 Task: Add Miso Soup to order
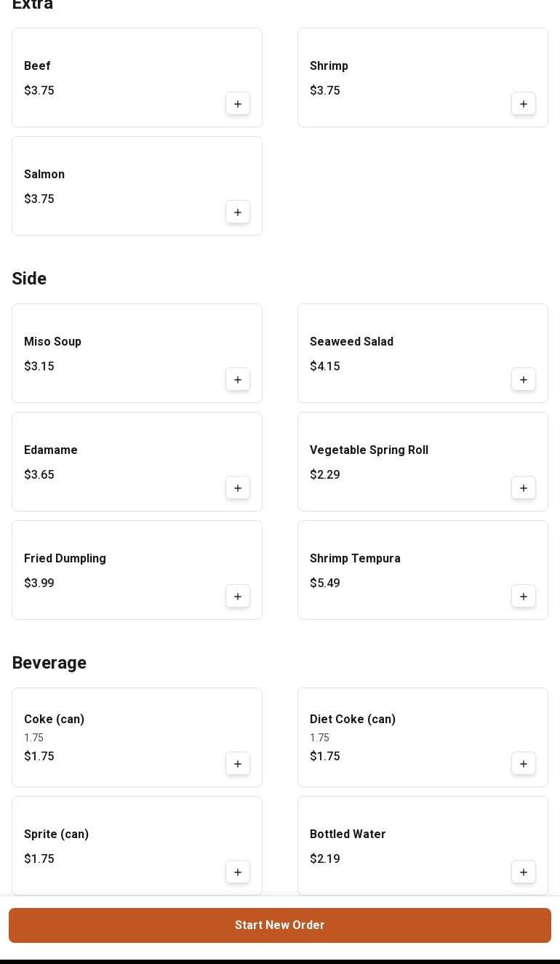pos(238,380)
